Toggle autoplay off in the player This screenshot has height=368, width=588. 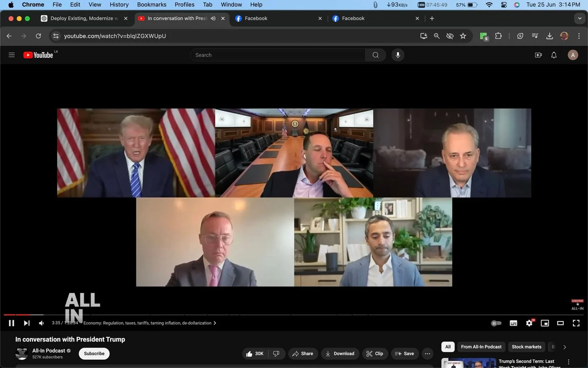(x=496, y=323)
